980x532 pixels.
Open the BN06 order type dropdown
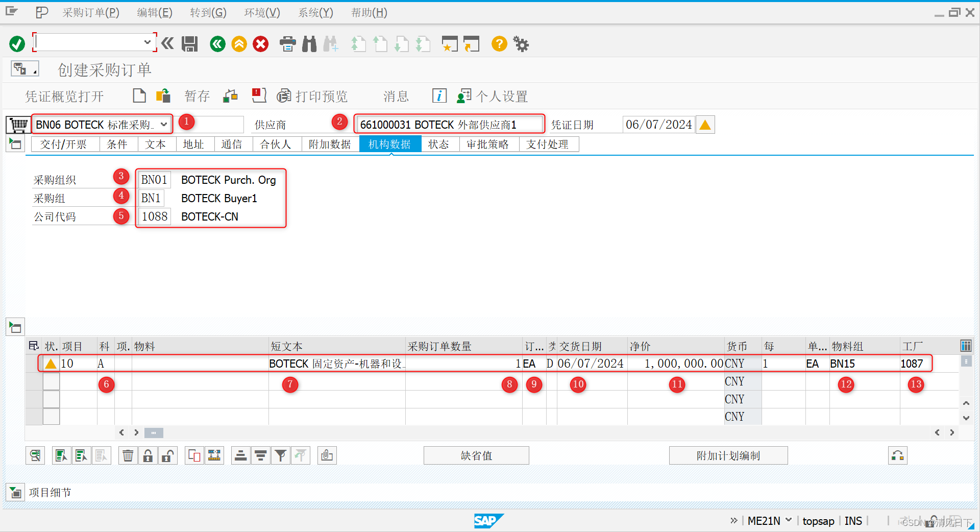[x=164, y=124]
